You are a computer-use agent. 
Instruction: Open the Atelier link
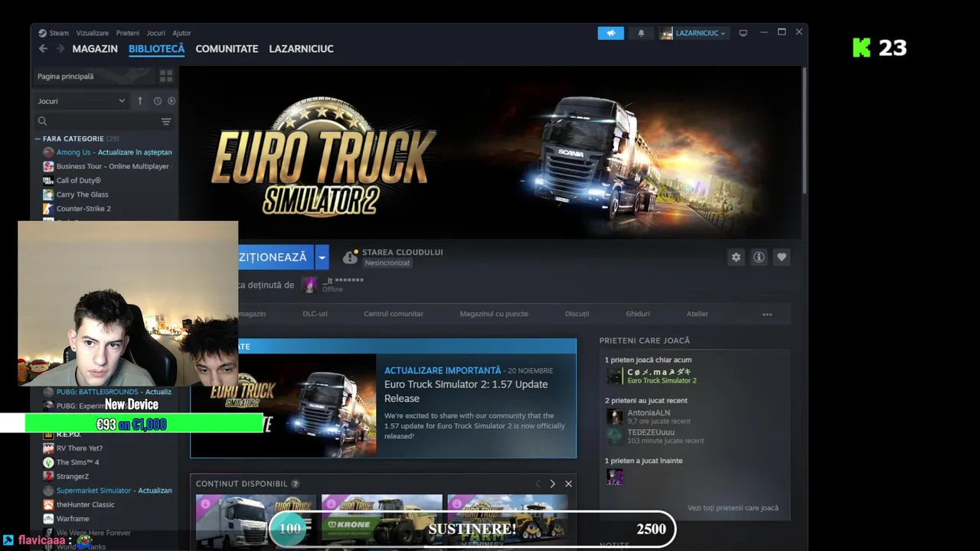[x=697, y=314]
